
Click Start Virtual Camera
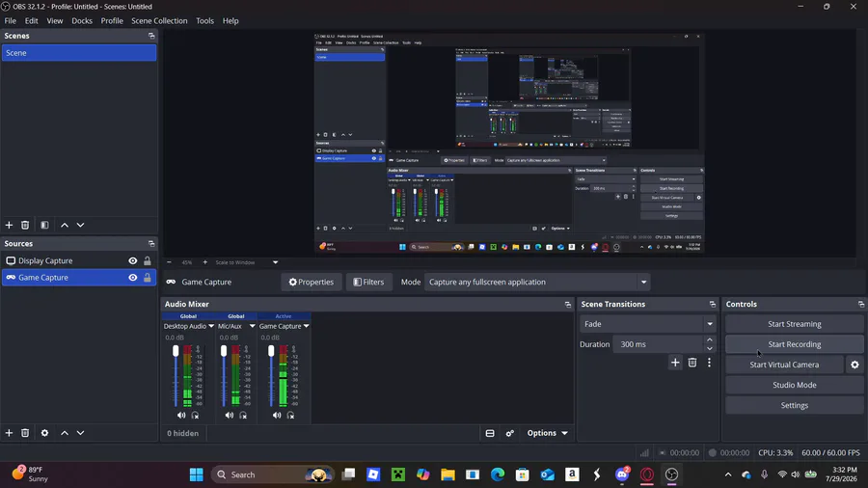784,365
